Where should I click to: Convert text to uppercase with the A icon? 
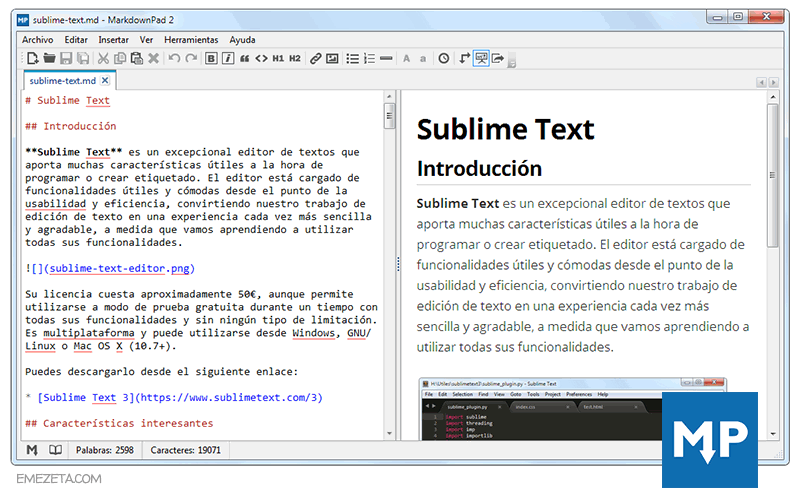click(x=406, y=59)
